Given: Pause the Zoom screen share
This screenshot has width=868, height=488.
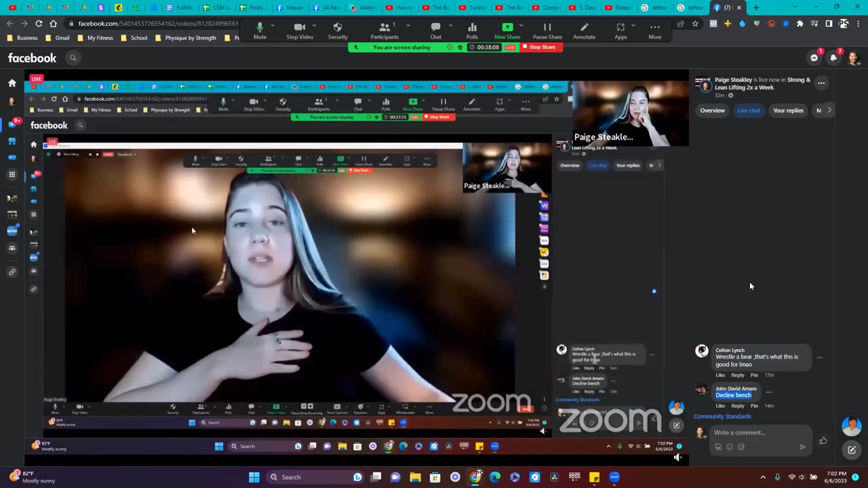Looking at the screenshot, I should [x=547, y=30].
